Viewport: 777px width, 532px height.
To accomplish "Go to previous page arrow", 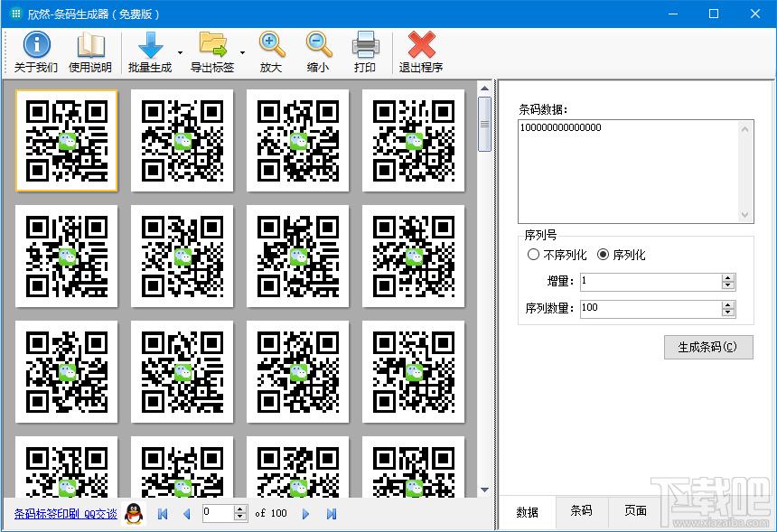I will coord(186,514).
